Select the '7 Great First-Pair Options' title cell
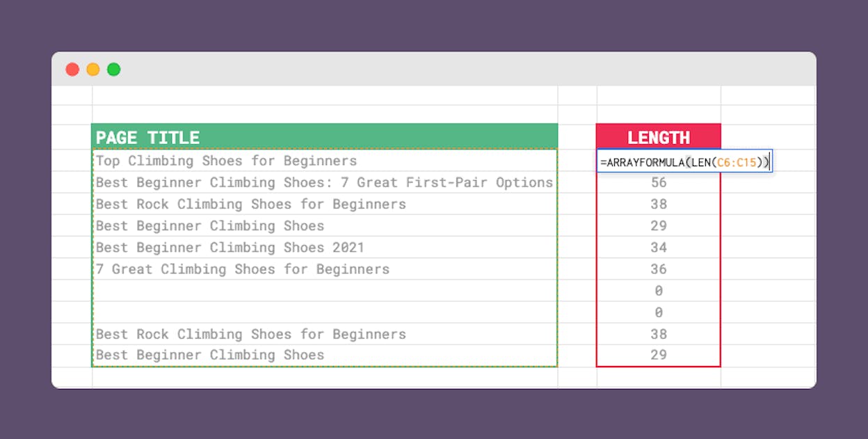Viewport: 868px width, 439px height. pos(325,182)
